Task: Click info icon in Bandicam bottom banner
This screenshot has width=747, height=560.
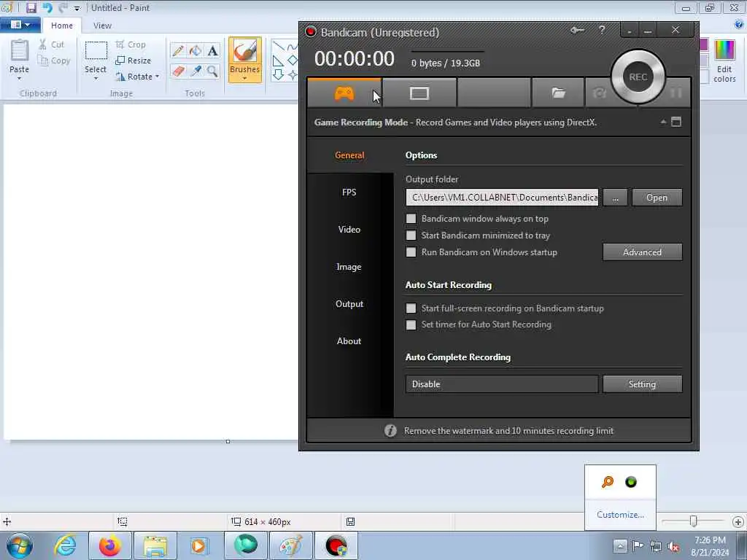Action: click(390, 430)
